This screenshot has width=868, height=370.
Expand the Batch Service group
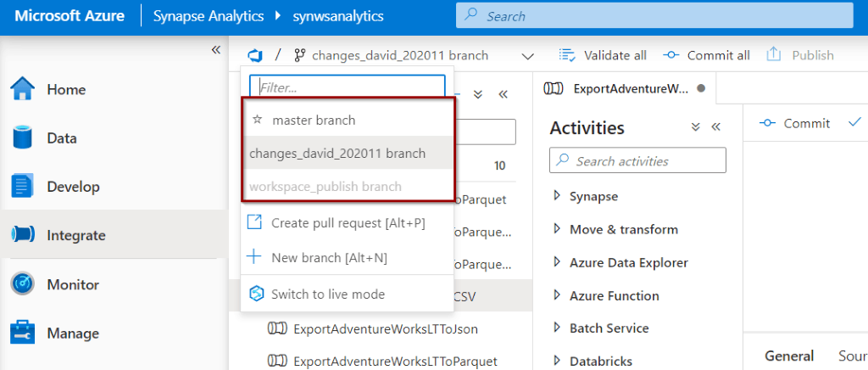557,328
